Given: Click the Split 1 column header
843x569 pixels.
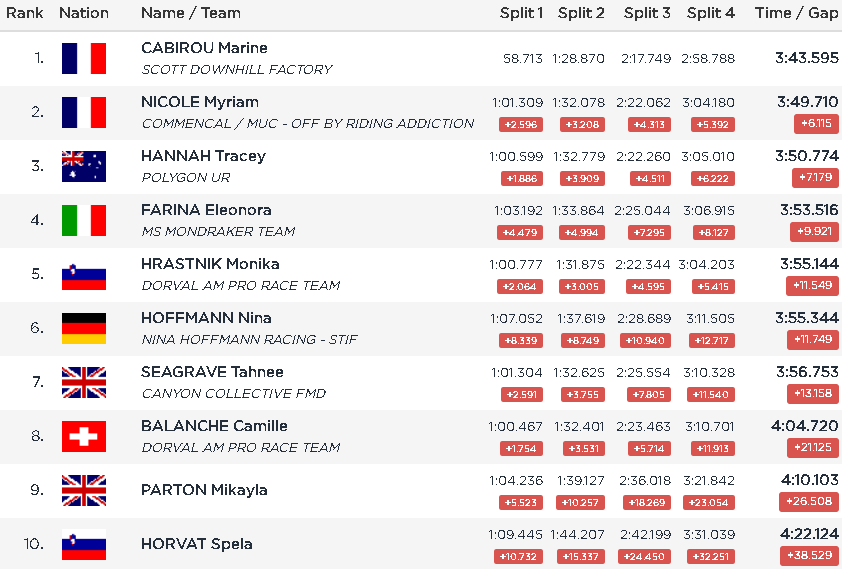Looking at the screenshot, I should pos(521,13).
